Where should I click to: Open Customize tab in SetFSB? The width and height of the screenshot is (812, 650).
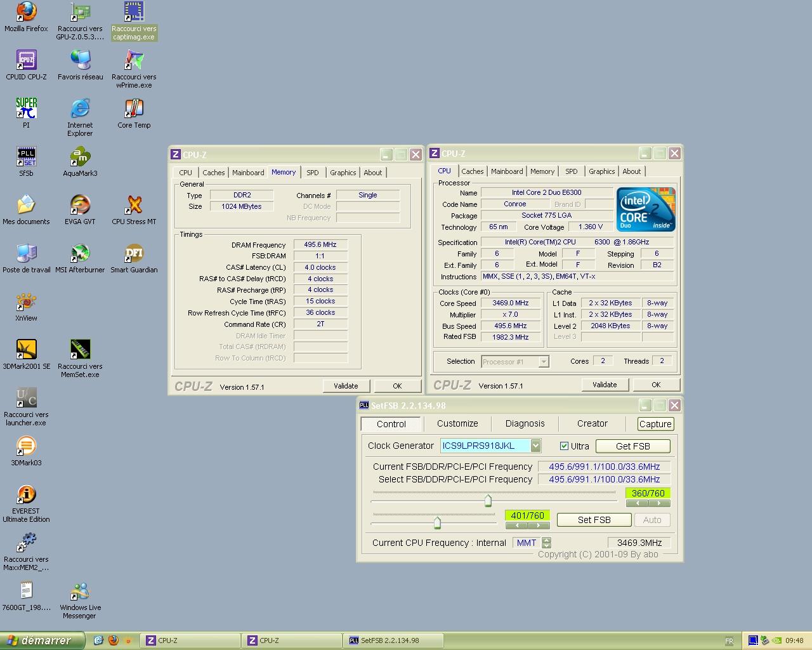(457, 423)
